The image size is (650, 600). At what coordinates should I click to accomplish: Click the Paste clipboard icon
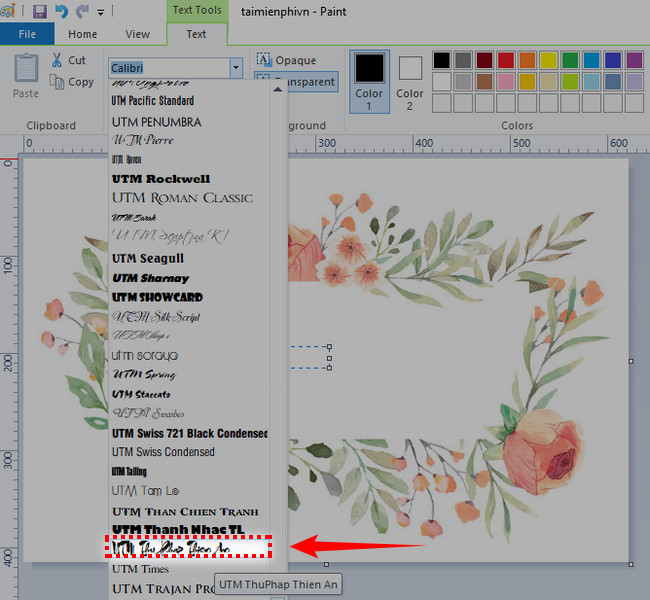(x=26, y=68)
